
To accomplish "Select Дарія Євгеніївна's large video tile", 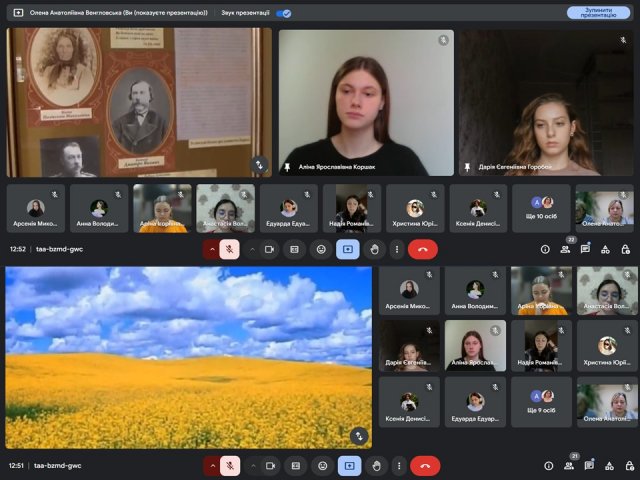I will [546, 102].
